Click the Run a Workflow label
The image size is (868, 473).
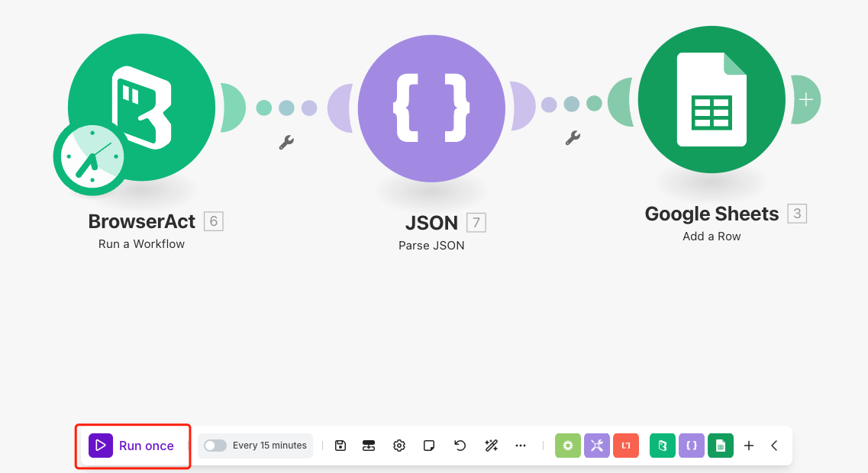point(142,244)
